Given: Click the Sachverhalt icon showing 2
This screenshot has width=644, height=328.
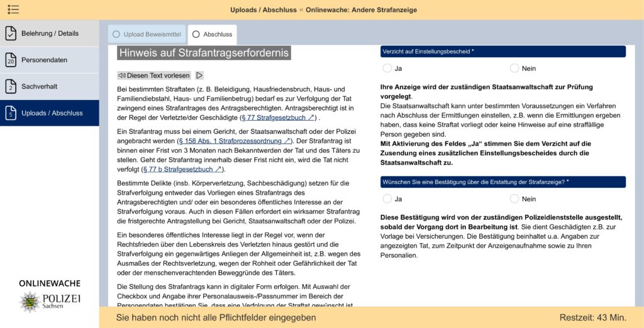Looking at the screenshot, I should (11, 87).
